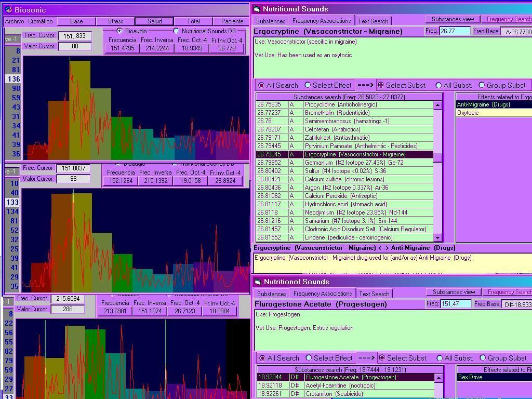Select the Group Subst. radio in top panel
Viewport: 532px width, 399px height.
coord(482,85)
